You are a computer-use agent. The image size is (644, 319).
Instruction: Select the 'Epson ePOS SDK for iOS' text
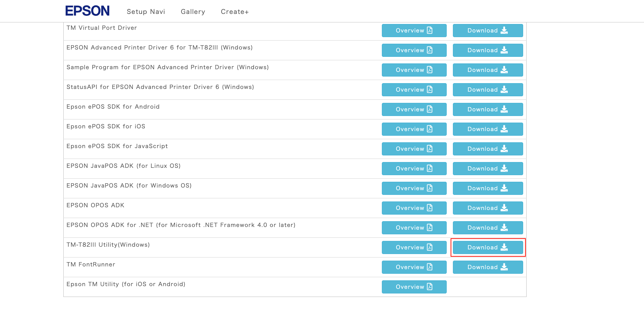(x=106, y=126)
